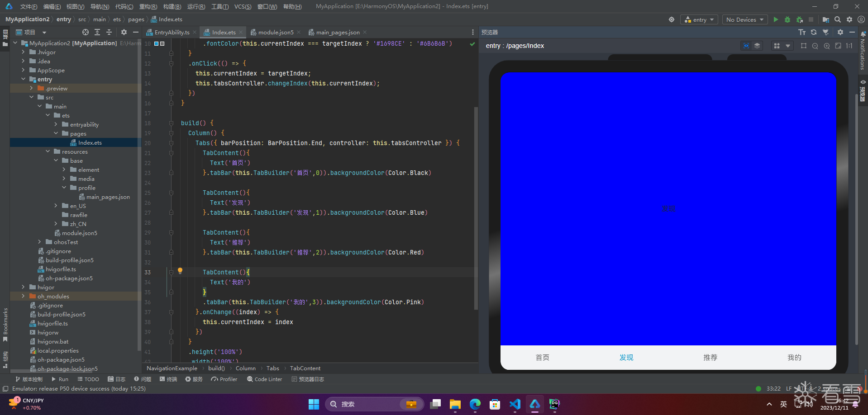Open the No Devices dropdown
868x415 pixels.
pyautogui.click(x=744, y=19)
